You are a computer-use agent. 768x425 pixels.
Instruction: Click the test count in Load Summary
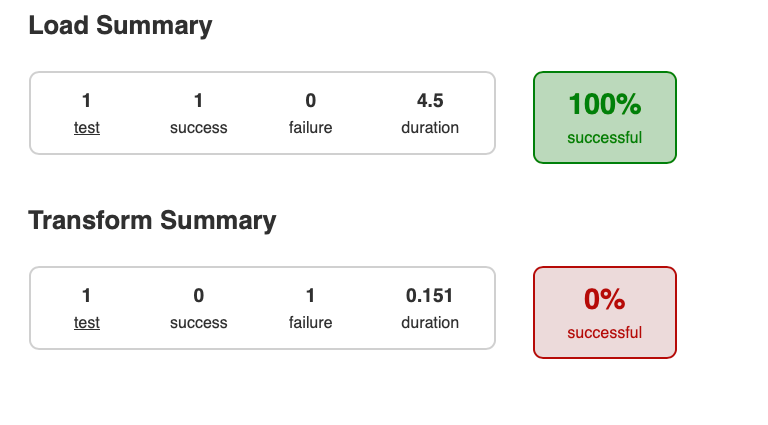click(87, 101)
